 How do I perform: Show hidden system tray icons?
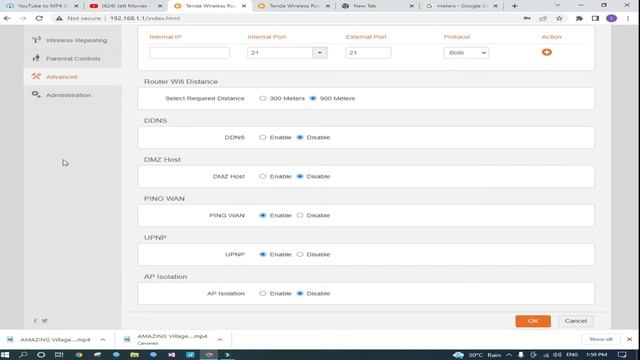pos(509,355)
